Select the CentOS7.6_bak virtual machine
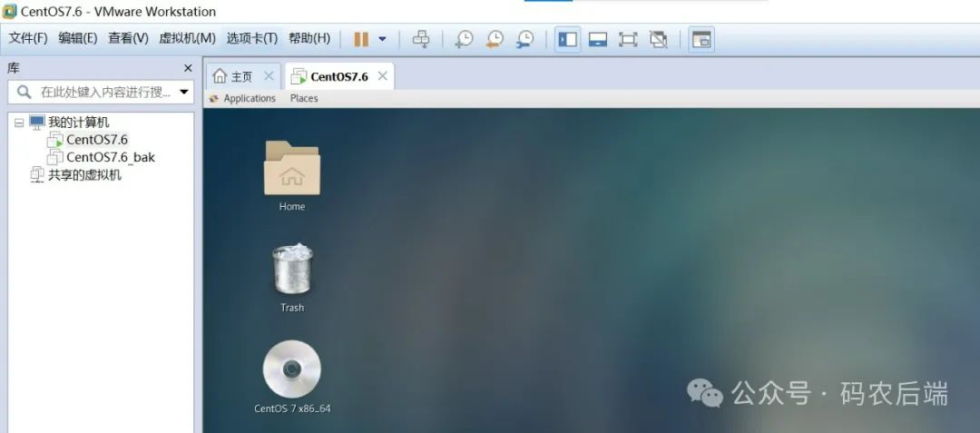The height and width of the screenshot is (433, 980). point(110,157)
